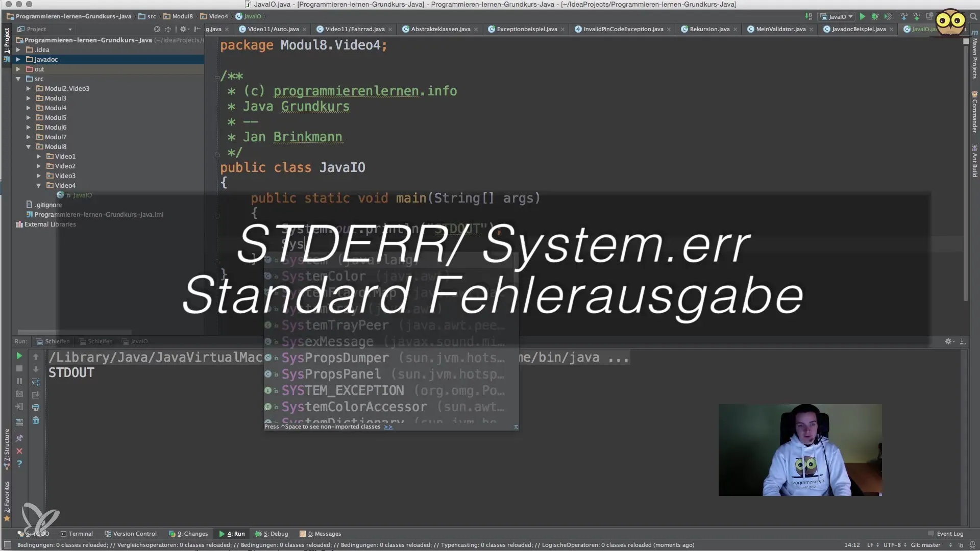Select the JavaIO class in the project tree
This screenshot has width=980, height=551.
[82, 195]
